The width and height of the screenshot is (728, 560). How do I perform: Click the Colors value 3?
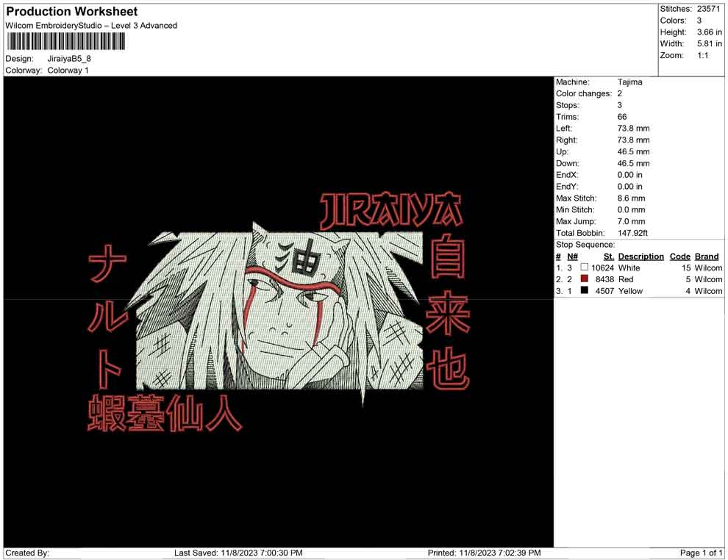click(699, 21)
